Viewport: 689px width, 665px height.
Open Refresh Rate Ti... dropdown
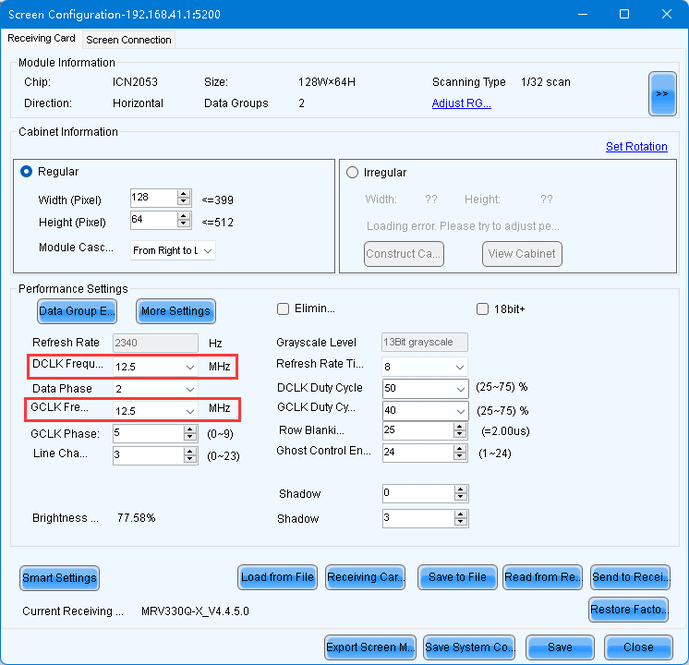coord(424,367)
